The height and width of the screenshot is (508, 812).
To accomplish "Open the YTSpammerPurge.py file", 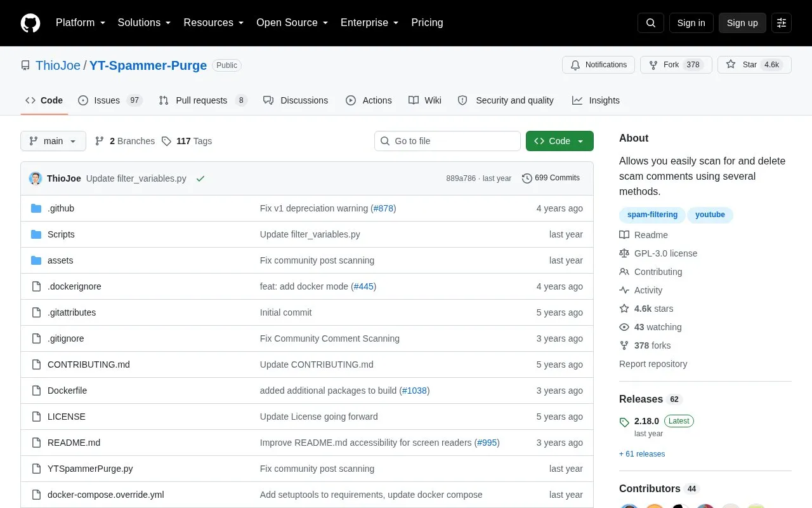I will click(90, 469).
